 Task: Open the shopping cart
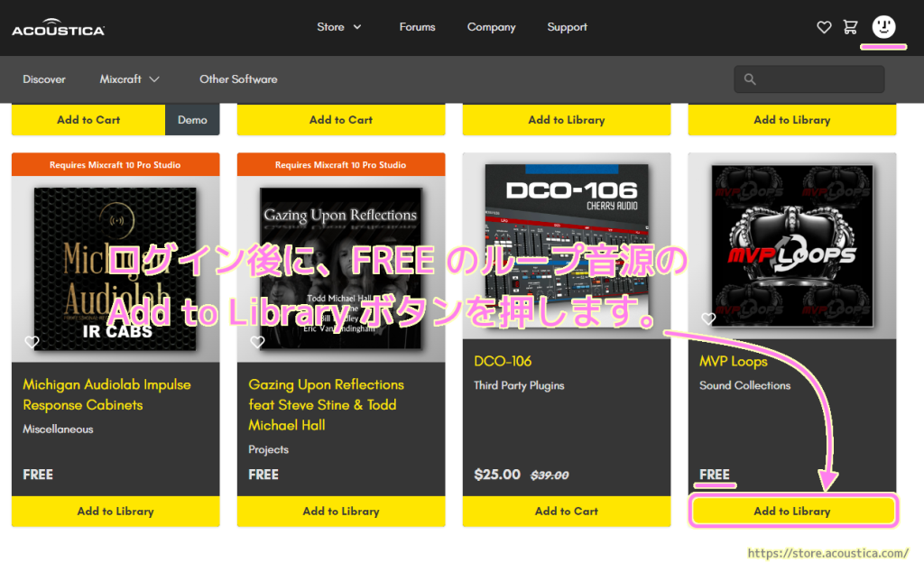coord(850,27)
